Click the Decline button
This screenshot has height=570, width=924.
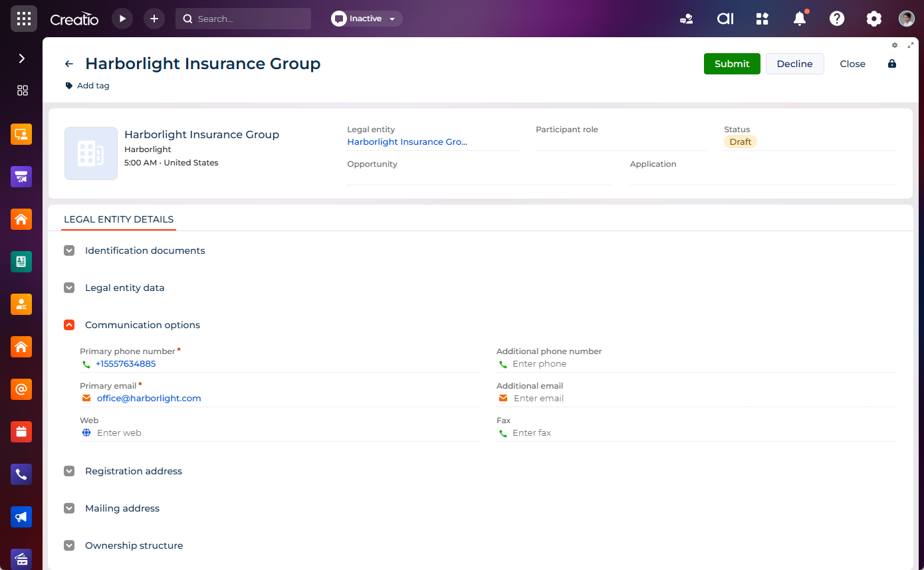click(x=794, y=64)
